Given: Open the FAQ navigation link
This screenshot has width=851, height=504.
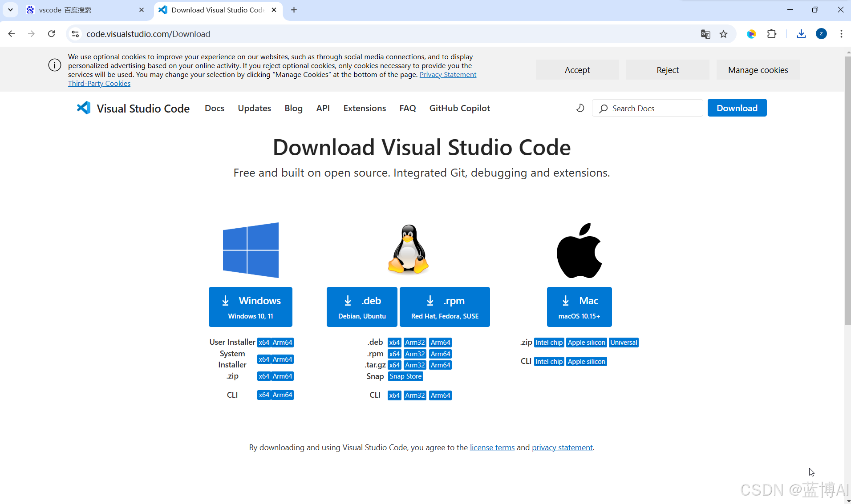Looking at the screenshot, I should coord(408,108).
